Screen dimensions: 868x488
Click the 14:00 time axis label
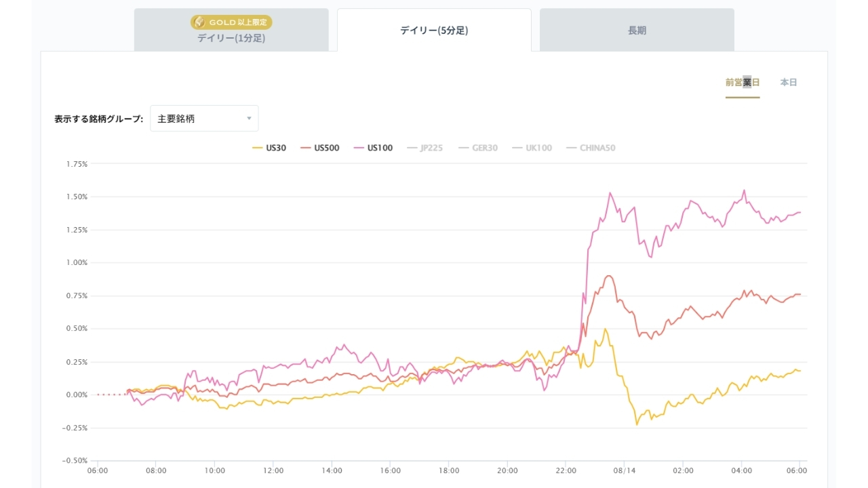tap(332, 470)
